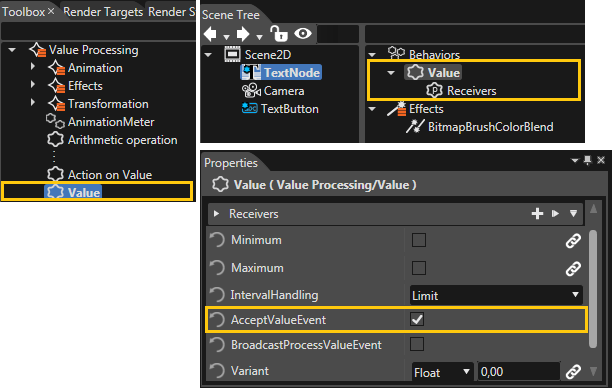613x389 pixels.
Task: Click the Variant value input field
Action: point(519,372)
